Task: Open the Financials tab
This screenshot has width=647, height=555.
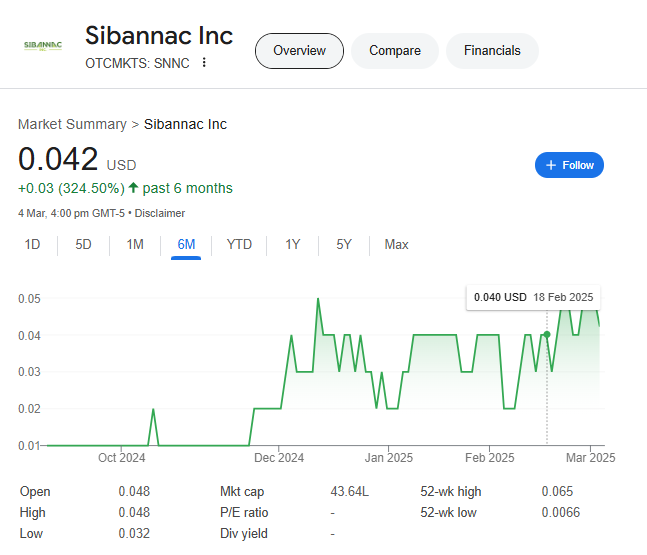Action: point(492,51)
